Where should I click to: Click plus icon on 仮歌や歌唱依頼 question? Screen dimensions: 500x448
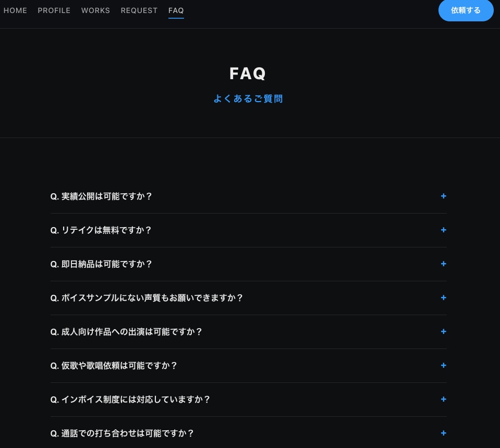[x=444, y=365]
